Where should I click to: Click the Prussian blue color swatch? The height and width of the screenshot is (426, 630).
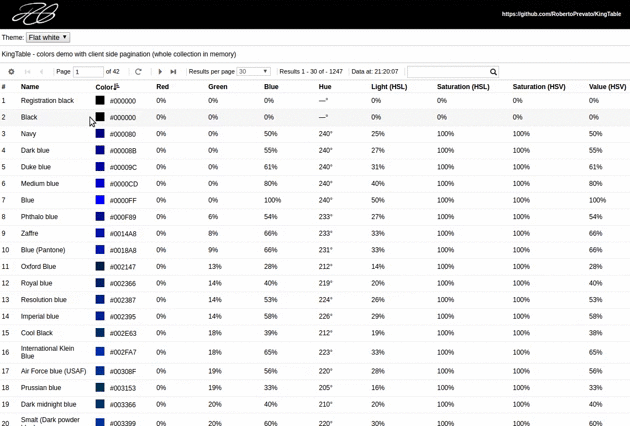pyautogui.click(x=100, y=387)
